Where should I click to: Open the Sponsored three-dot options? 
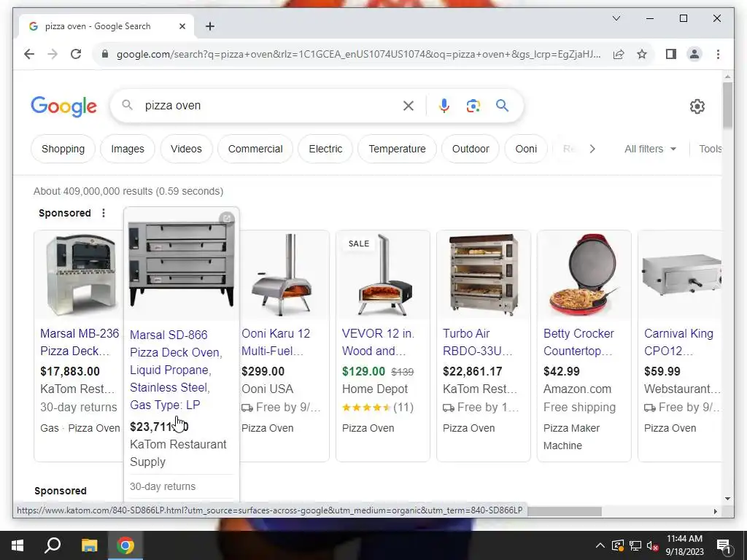[x=104, y=213]
